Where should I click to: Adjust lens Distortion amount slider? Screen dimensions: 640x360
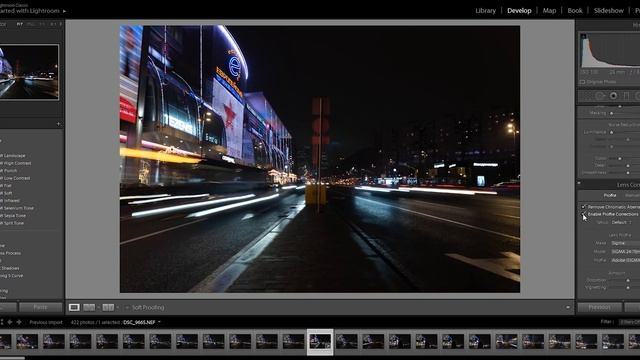628,280
